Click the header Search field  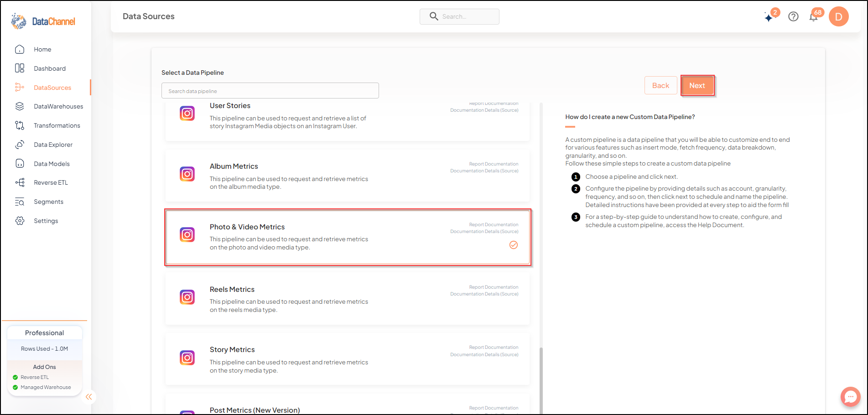459,16
